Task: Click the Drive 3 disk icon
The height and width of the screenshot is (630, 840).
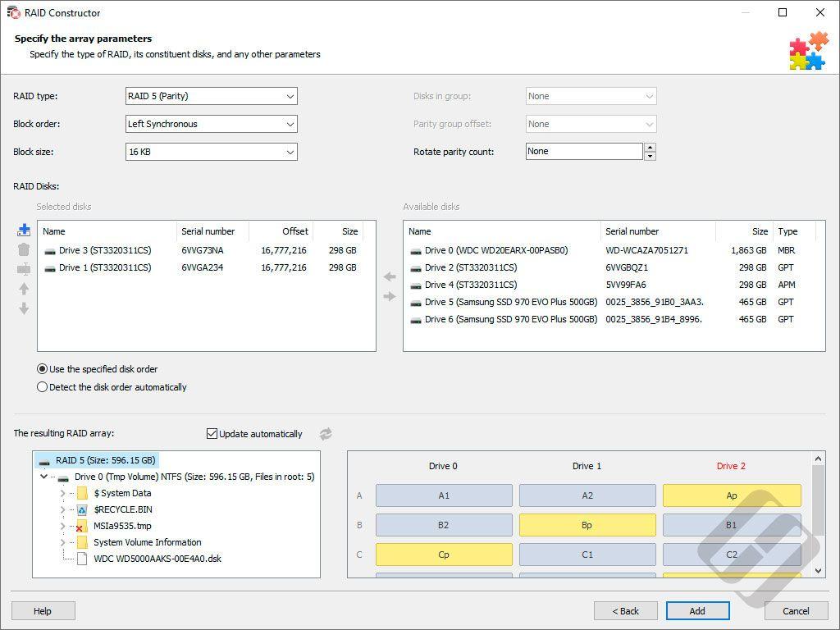Action: tap(50, 251)
